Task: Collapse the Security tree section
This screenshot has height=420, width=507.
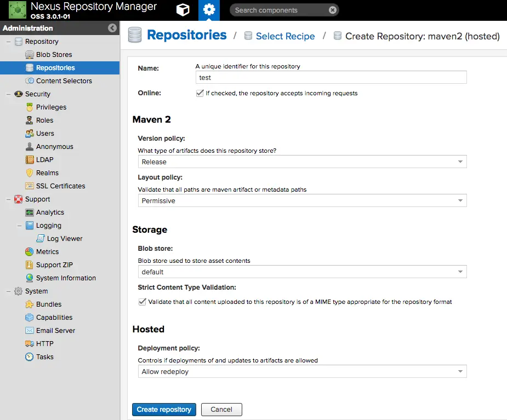Action: (8, 94)
